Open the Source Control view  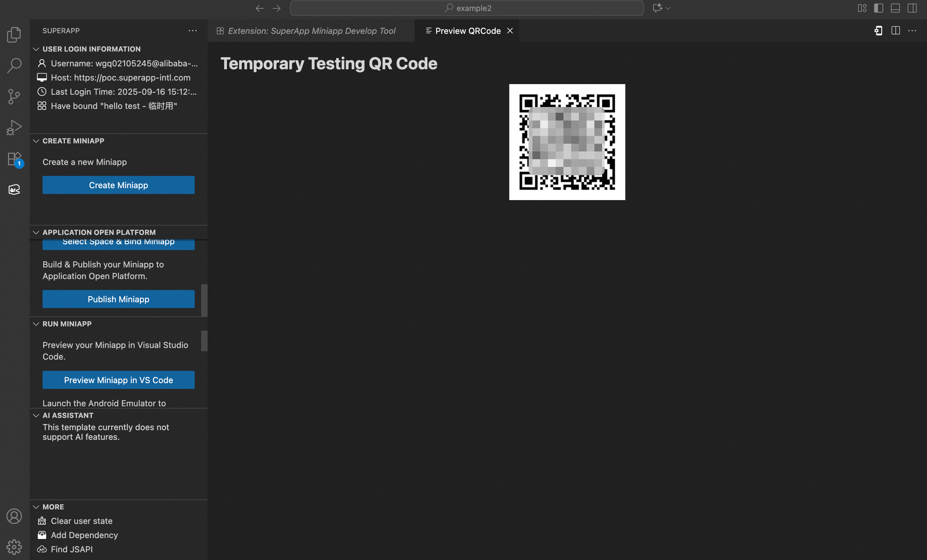[x=14, y=96]
